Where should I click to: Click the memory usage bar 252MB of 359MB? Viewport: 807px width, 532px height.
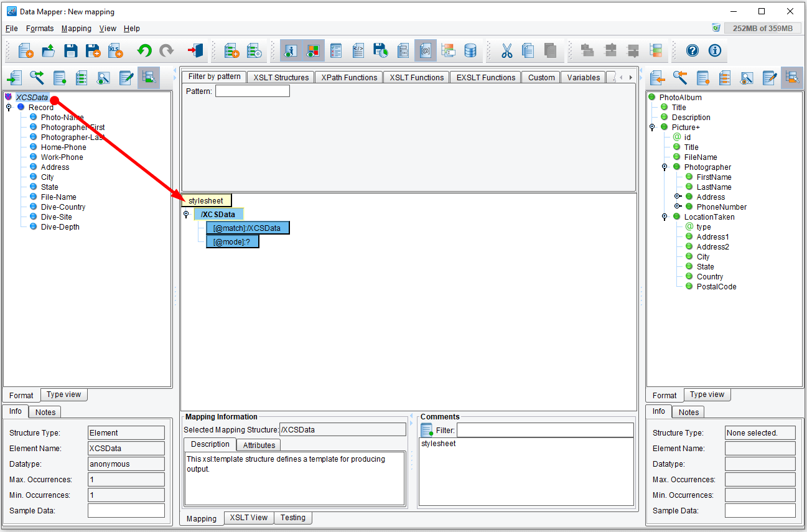pyautogui.click(x=762, y=28)
